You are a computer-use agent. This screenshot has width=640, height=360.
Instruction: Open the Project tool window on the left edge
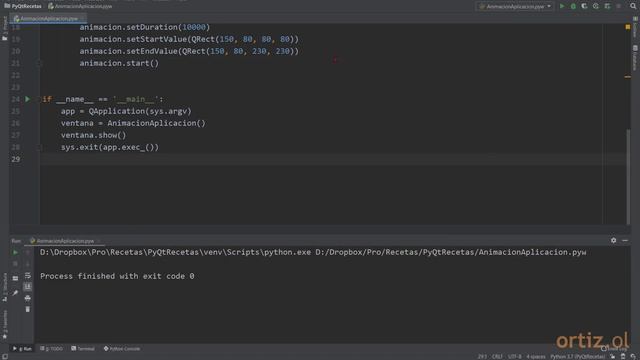tap(4, 29)
